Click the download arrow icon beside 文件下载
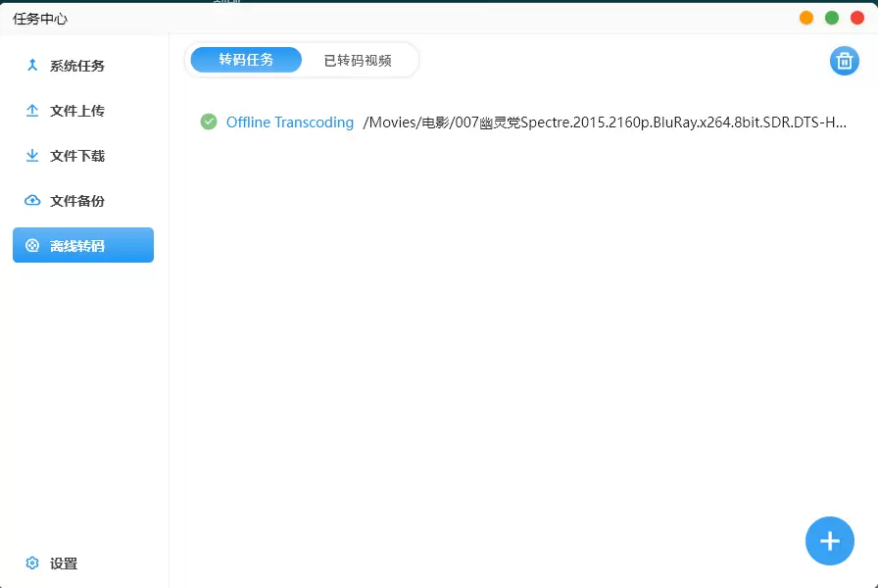The image size is (878, 588). [32, 156]
